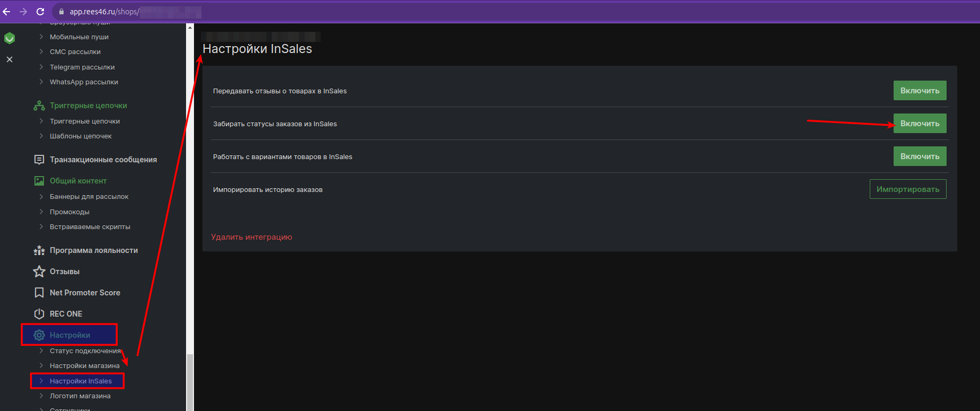This screenshot has width=980, height=411.
Task: Click the Net Promoter Score bookmark icon
Action: click(x=39, y=293)
